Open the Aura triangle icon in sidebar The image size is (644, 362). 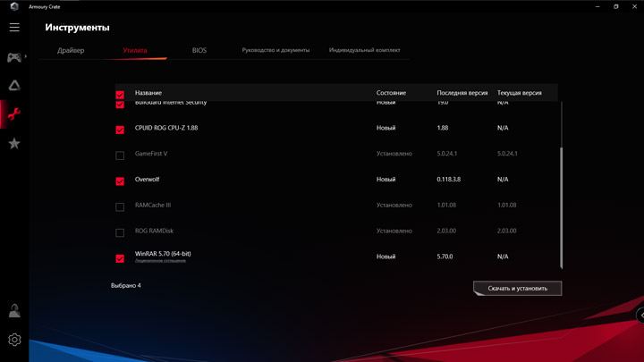pos(14,86)
